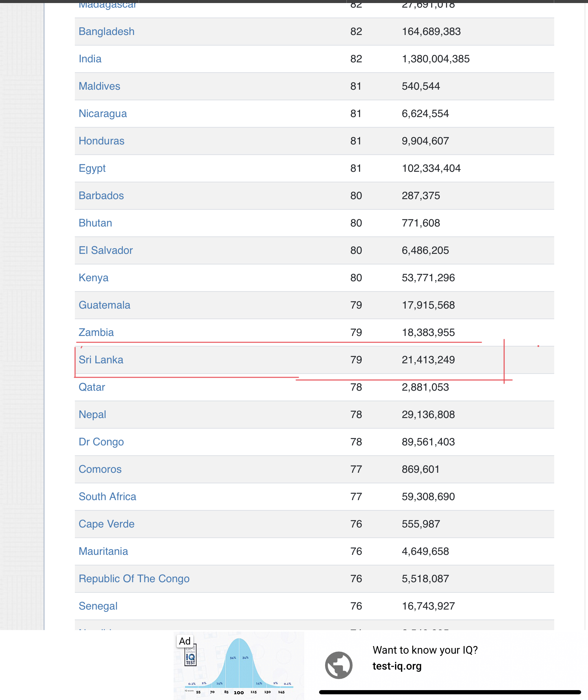Open the test-iq.org ad link
The width and height of the screenshot is (588, 700).
397,666
